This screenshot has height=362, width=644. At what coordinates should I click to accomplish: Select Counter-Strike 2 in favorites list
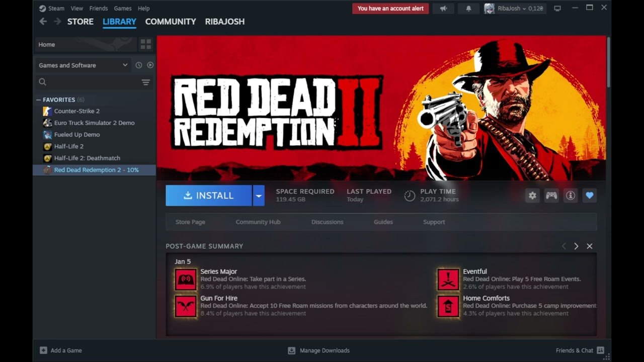tap(77, 111)
